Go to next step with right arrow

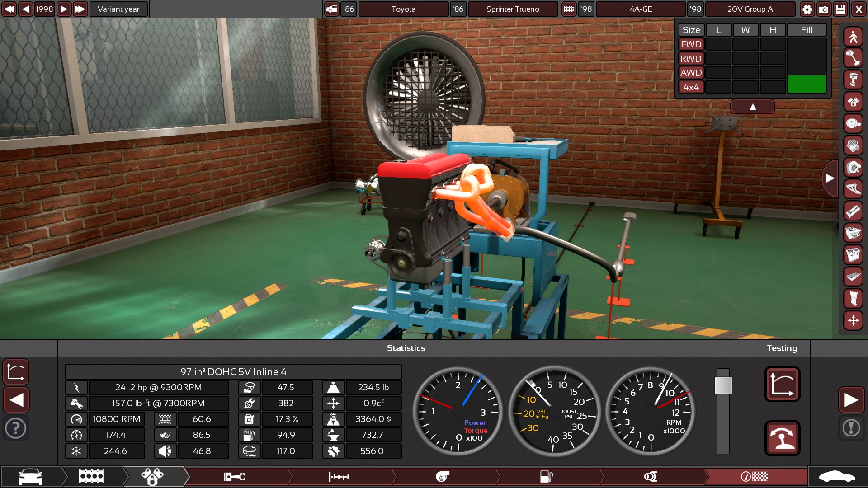pos(851,400)
